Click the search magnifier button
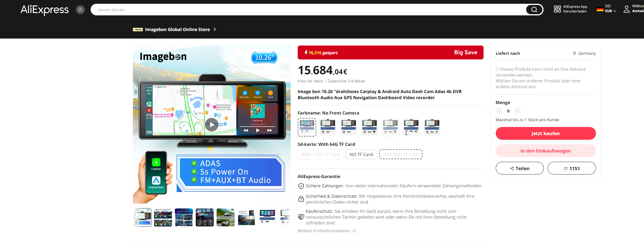 click(x=534, y=10)
